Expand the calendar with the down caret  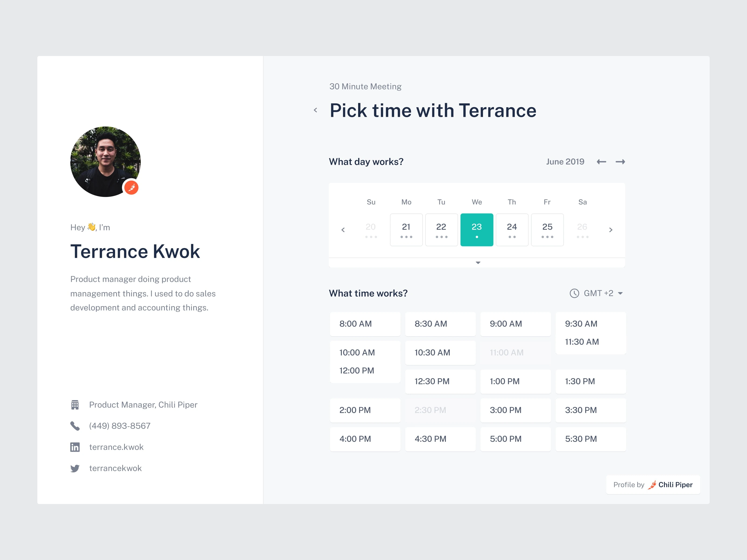[x=478, y=262]
